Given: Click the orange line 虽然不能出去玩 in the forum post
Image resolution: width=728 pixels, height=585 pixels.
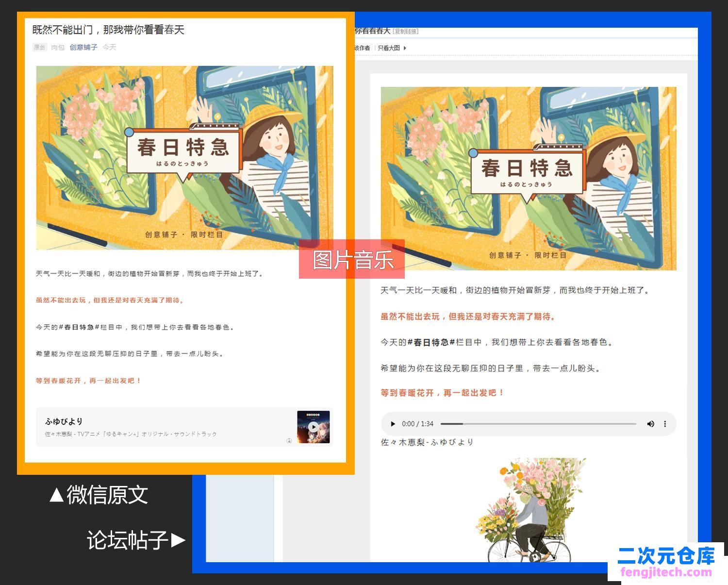Looking at the screenshot, I should tap(468, 317).
